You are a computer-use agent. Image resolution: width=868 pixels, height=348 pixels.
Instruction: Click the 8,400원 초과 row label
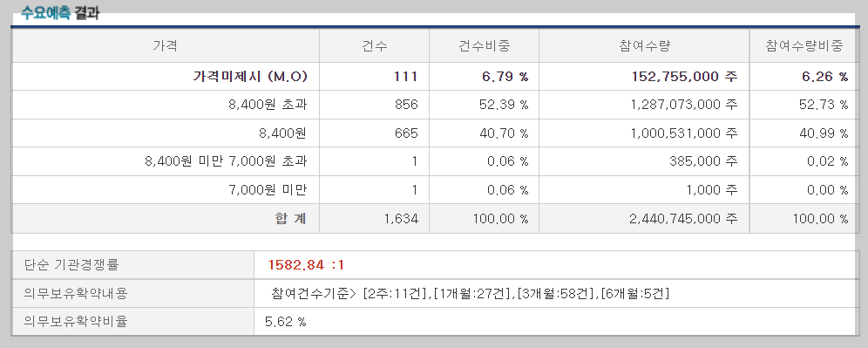[268, 105]
